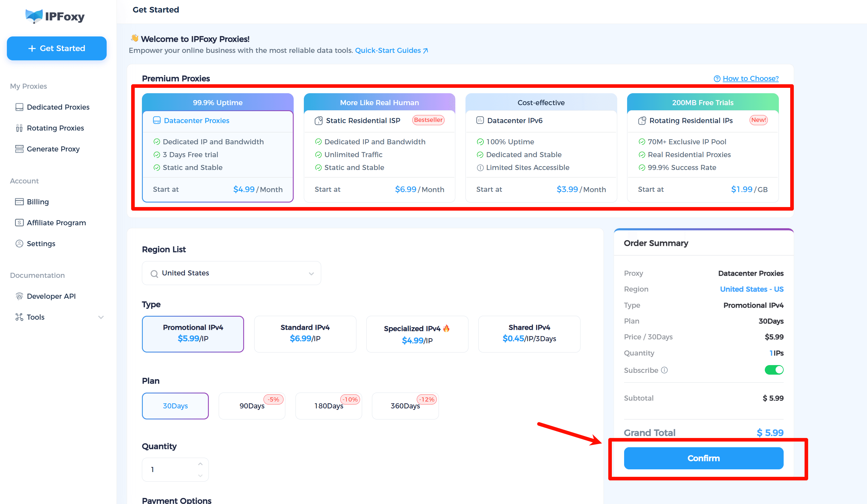
Task: Click the Datacenter IPv6 card icon
Action: (480, 120)
